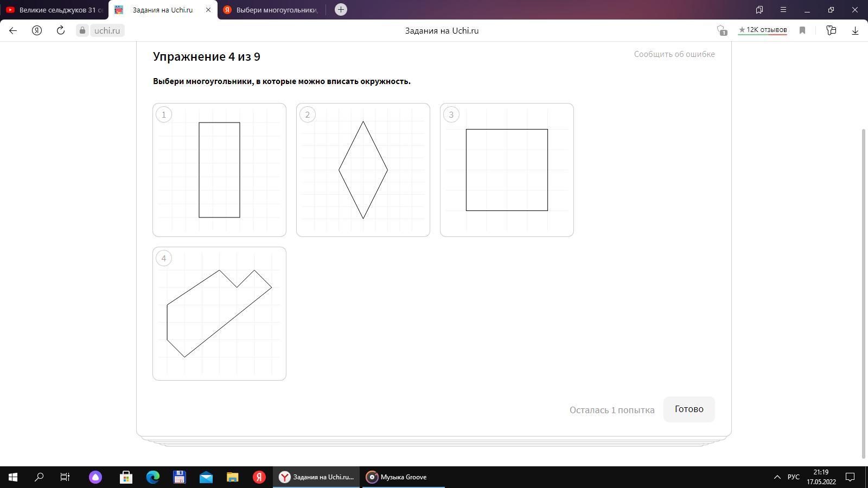Bookmark this page
Screen dimensions: 868x488
[802, 30]
